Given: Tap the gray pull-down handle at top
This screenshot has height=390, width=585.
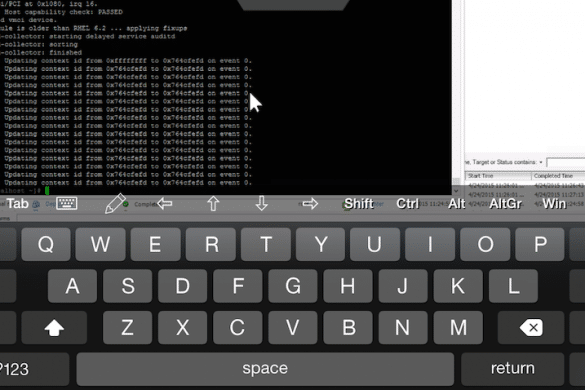Looking at the screenshot, I should pos(294,5).
